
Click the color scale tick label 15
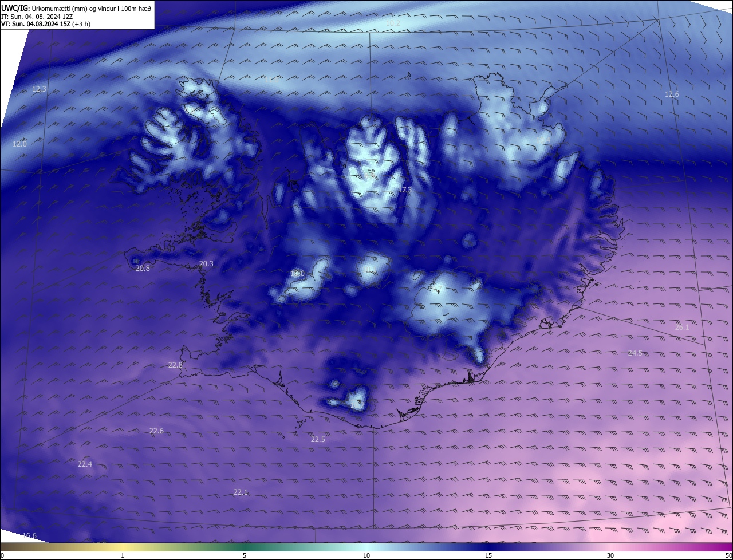[x=488, y=555]
